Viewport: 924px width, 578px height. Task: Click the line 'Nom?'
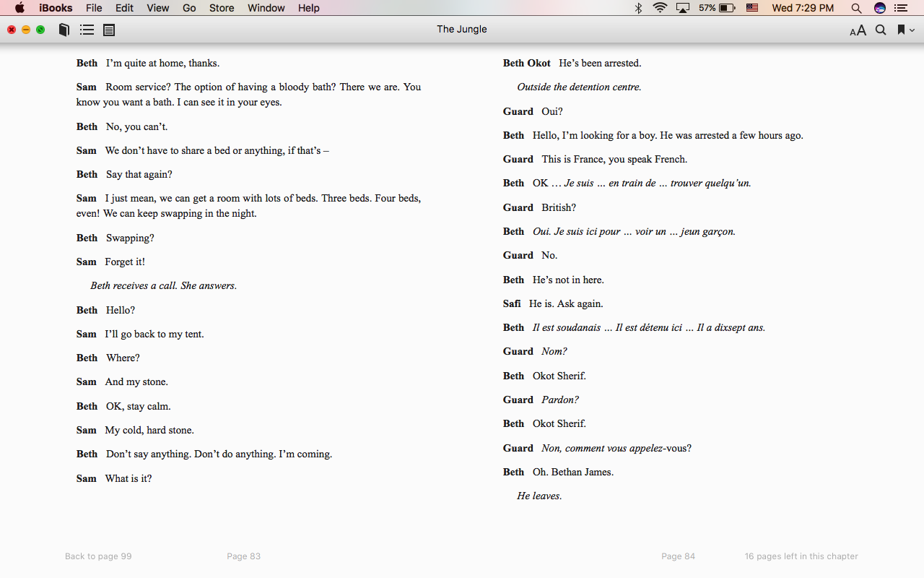[x=554, y=352]
